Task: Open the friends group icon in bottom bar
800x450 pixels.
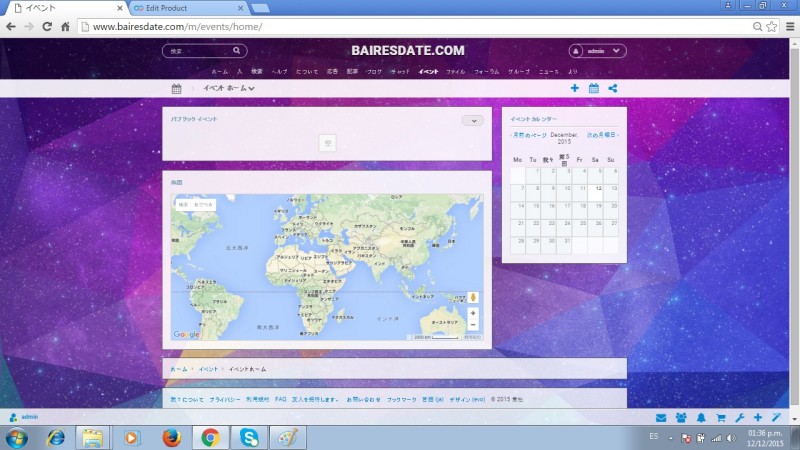Action: click(x=681, y=418)
